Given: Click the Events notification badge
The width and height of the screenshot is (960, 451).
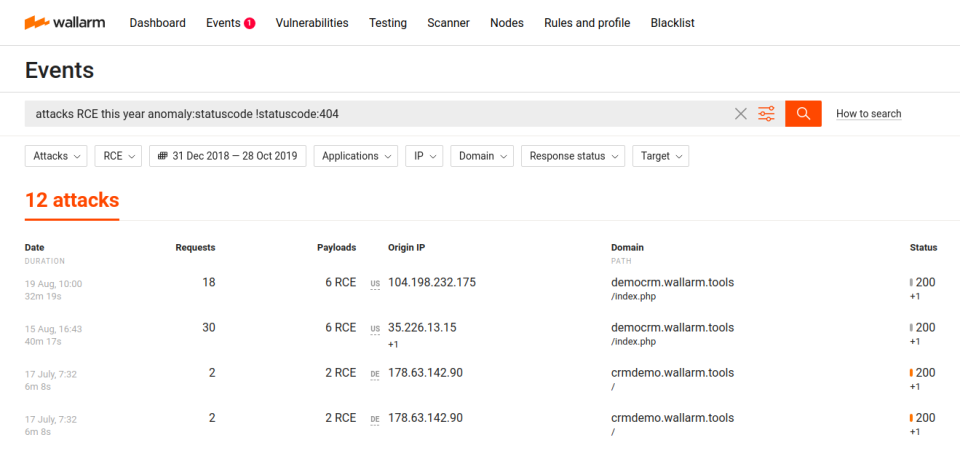Looking at the screenshot, I should click(x=249, y=23).
